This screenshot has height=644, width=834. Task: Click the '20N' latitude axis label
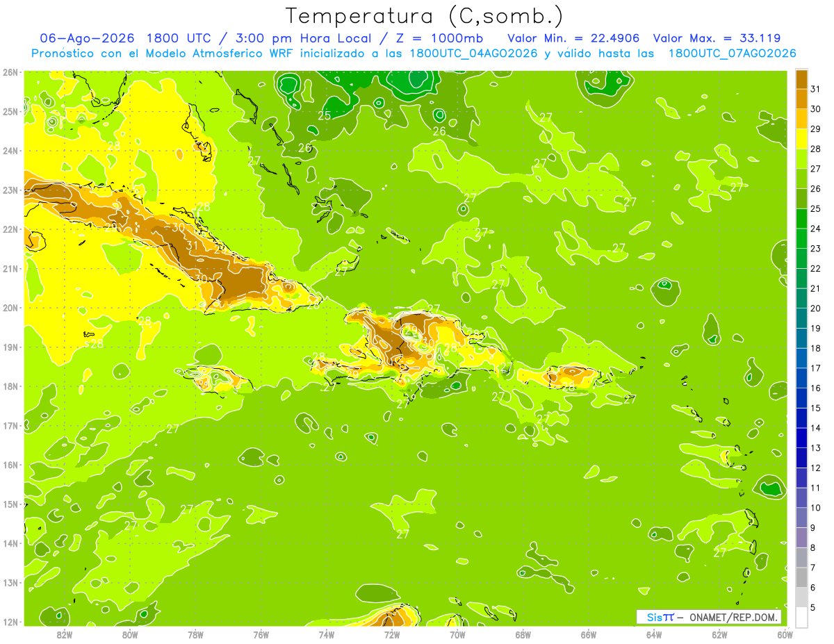point(10,308)
